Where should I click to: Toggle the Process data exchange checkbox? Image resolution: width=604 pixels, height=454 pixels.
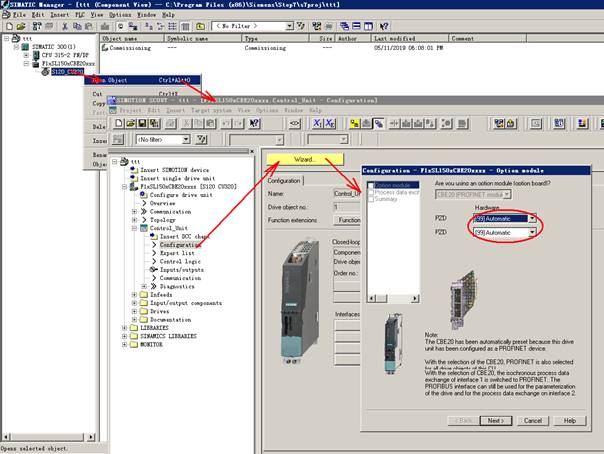(371, 192)
